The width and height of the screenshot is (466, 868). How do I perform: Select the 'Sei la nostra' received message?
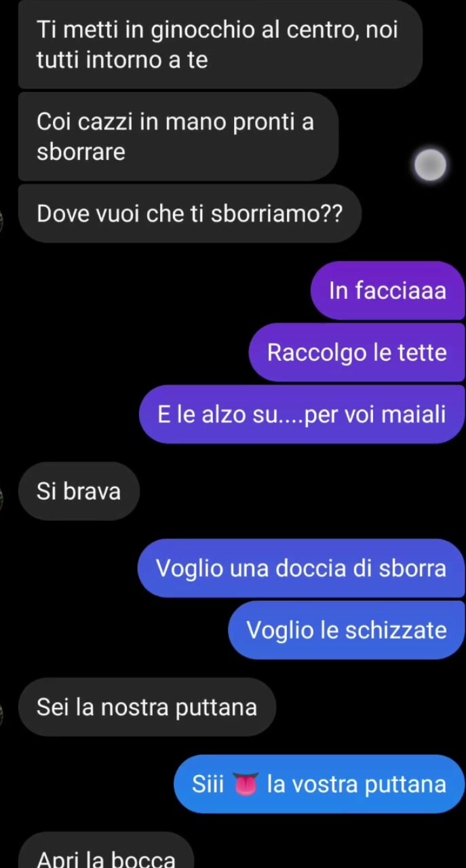[x=147, y=707]
